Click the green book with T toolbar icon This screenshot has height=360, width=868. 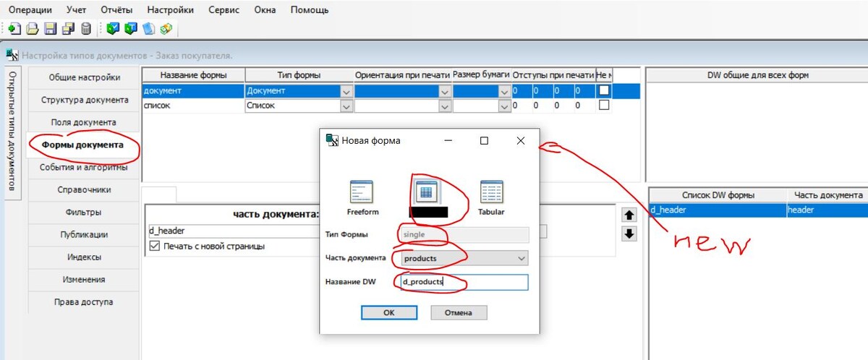(x=130, y=29)
